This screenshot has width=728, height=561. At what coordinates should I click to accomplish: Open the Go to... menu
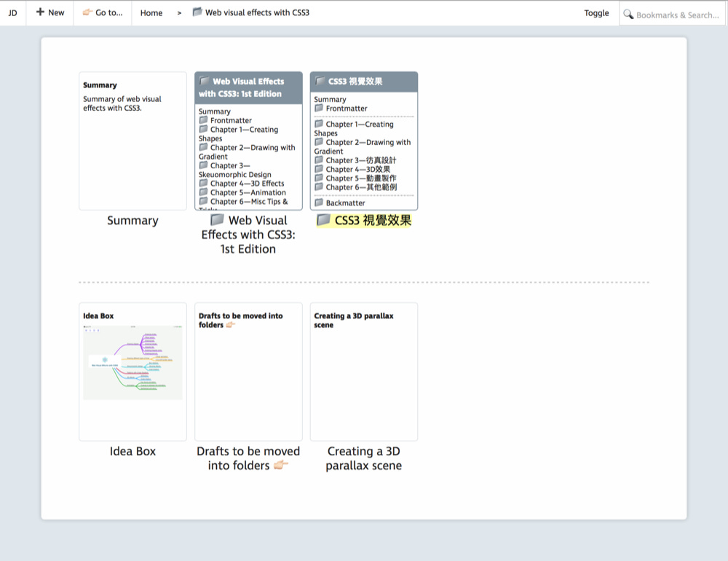(103, 12)
